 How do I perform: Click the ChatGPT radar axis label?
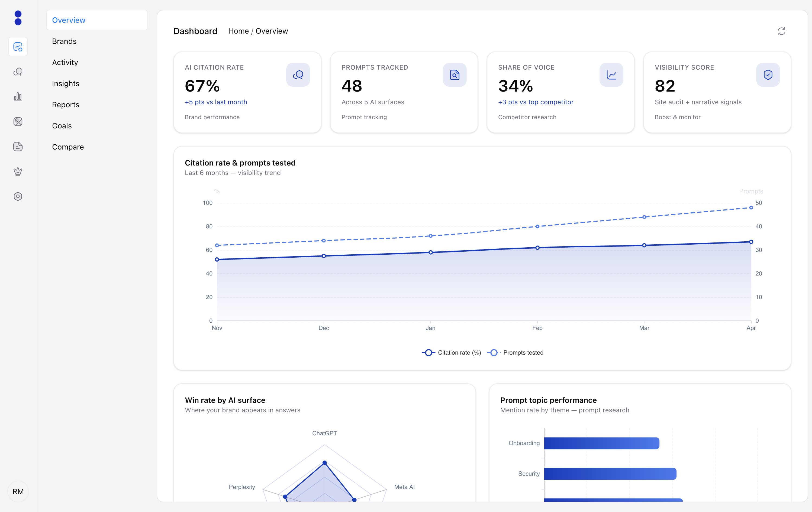tap(324, 433)
